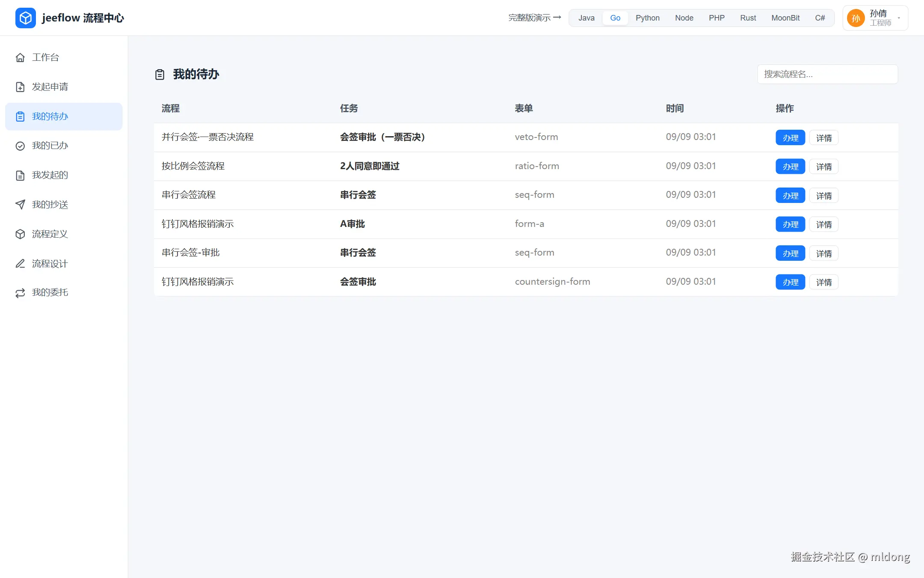
Task: Open 详情 for 串行会签-审批 row
Action: pos(824,253)
